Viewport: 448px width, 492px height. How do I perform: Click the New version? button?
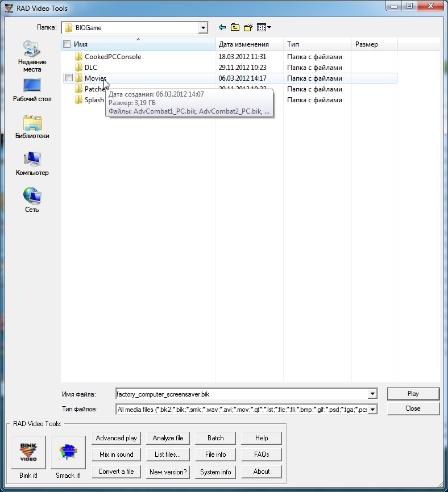(x=168, y=472)
